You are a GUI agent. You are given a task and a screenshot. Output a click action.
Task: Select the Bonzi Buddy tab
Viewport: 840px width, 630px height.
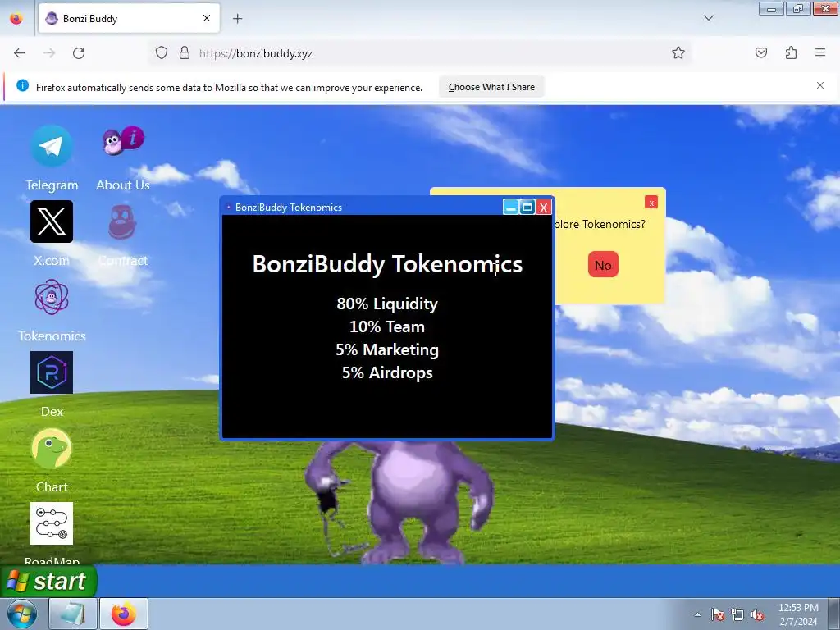click(x=129, y=18)
